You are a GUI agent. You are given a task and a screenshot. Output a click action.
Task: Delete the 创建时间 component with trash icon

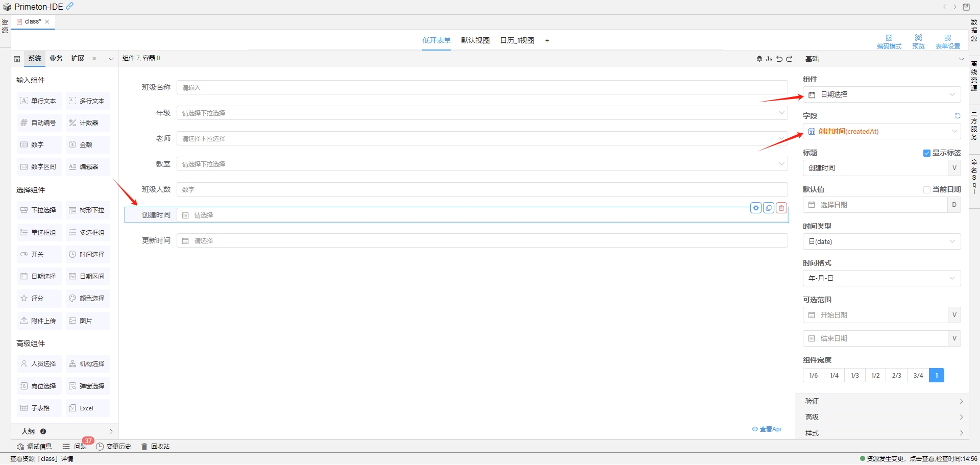pos(780,208)
